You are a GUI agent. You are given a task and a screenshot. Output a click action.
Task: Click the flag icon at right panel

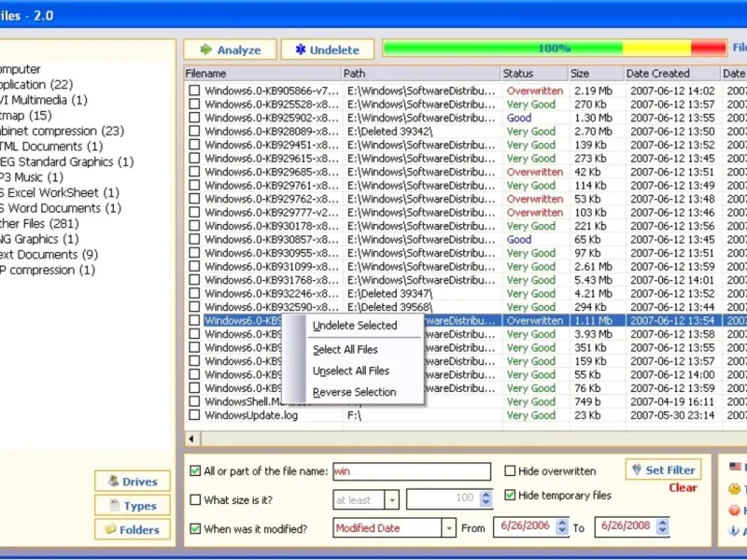(735, 466)
